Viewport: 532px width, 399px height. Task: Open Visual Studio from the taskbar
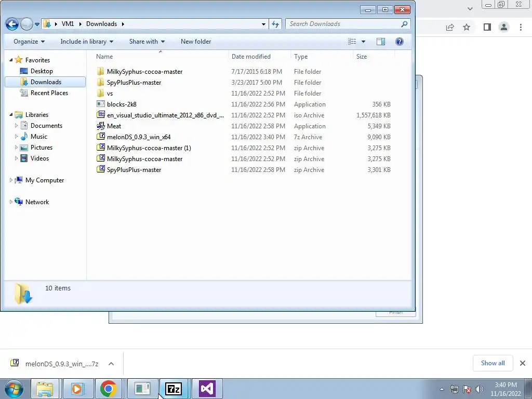207,389
